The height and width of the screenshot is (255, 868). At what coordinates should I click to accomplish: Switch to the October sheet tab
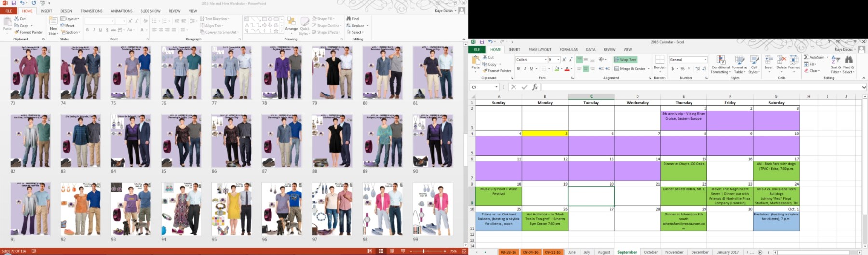651,252
